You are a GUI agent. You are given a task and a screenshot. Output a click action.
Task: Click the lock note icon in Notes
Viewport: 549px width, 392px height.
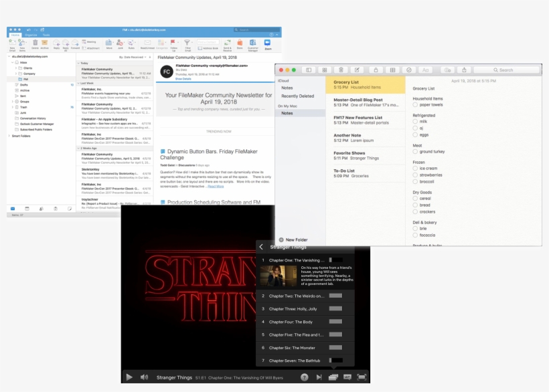coord(376,70)
